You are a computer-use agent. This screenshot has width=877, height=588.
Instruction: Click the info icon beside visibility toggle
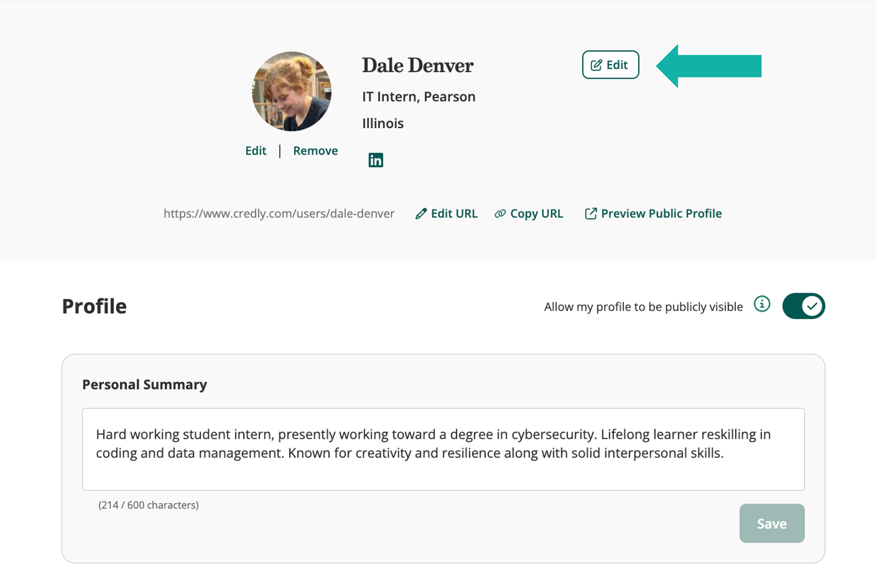pyautogui.click(x=762, y=304)
